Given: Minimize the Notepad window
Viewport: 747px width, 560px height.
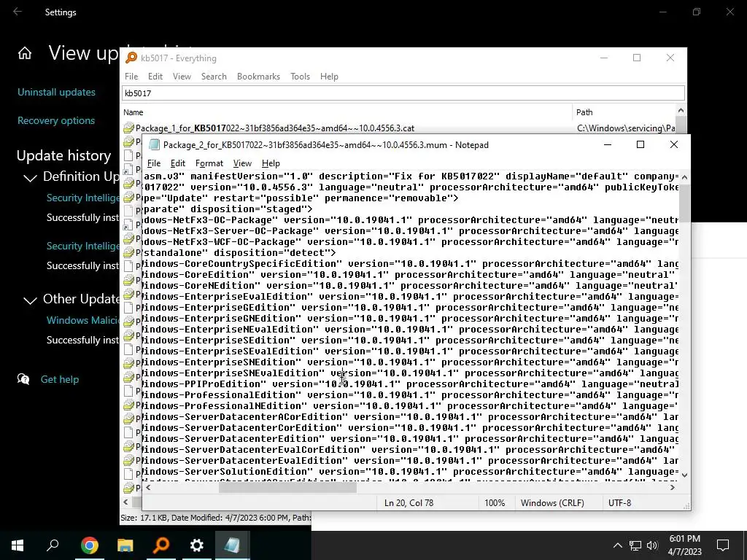Looking at the screenshot, I should 608,145.
